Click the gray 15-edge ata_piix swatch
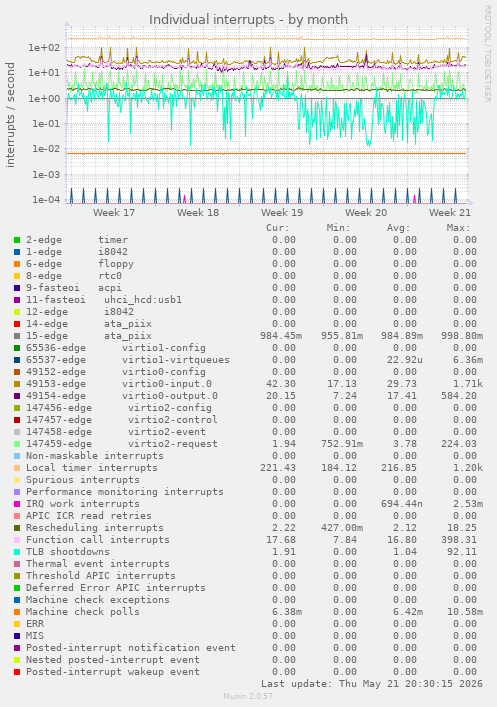The image size is (497, 707). pos(17,336)
